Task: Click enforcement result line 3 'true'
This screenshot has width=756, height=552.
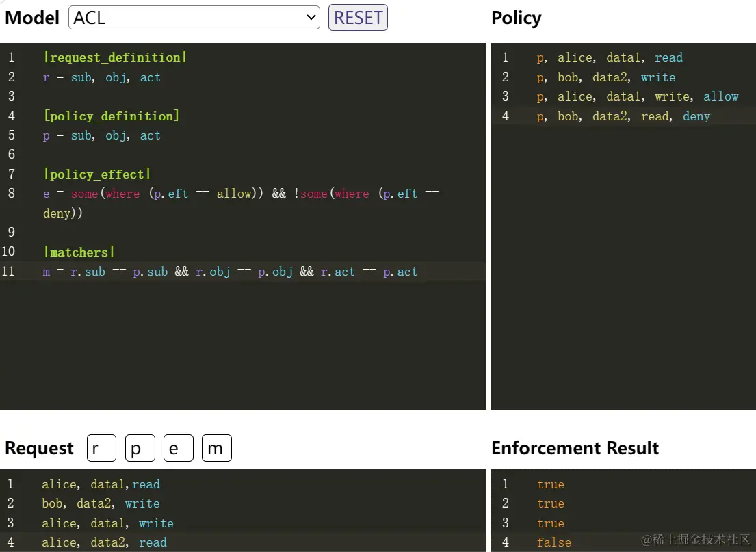Action: [x=551, y=523]
